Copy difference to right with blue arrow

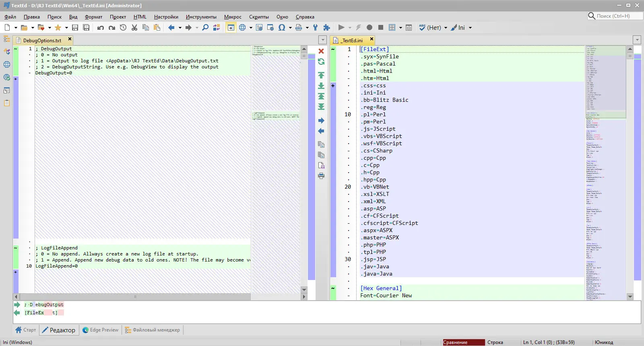pyautogui.click(x=321, y=121)
